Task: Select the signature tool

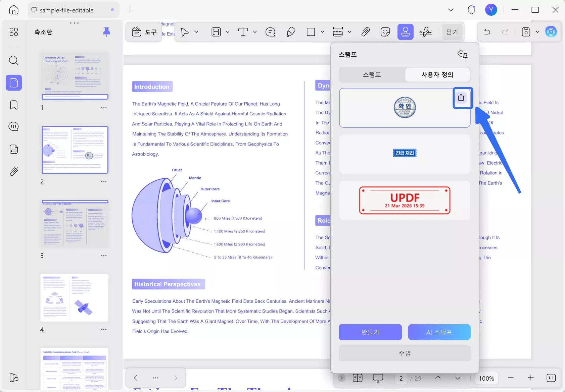Action: (426, 32)
